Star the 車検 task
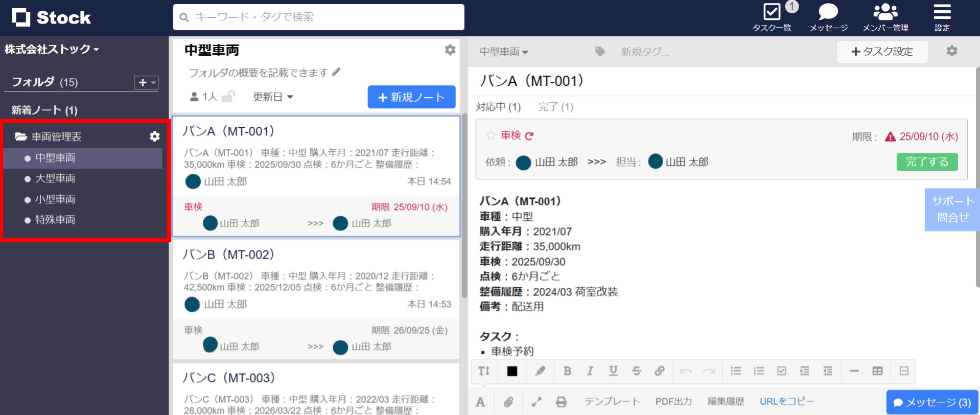 coord(491,135)
